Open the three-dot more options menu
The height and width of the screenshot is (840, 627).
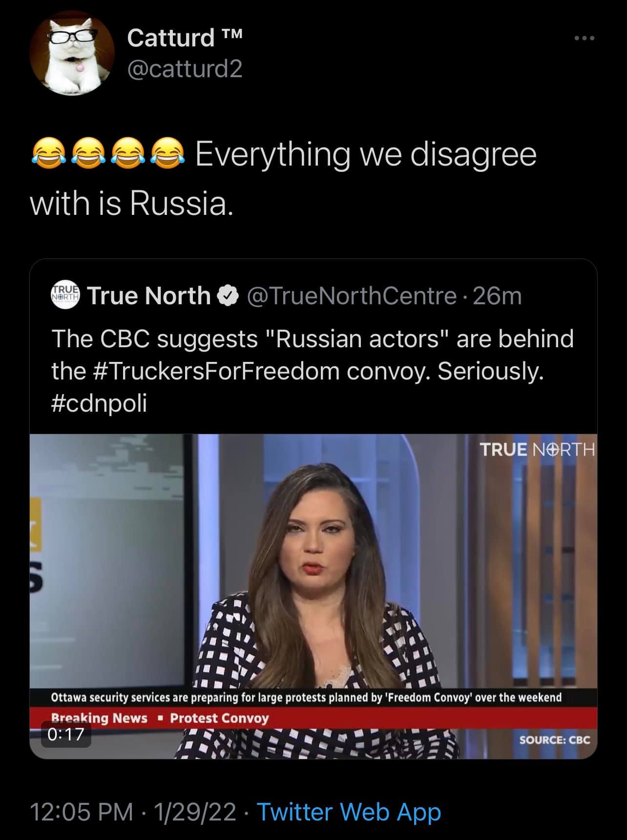(585, 38)
